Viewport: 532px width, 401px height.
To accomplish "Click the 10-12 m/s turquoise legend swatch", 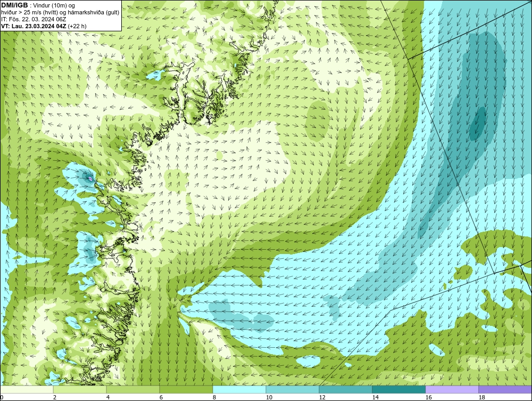I will tap(293, 389).
